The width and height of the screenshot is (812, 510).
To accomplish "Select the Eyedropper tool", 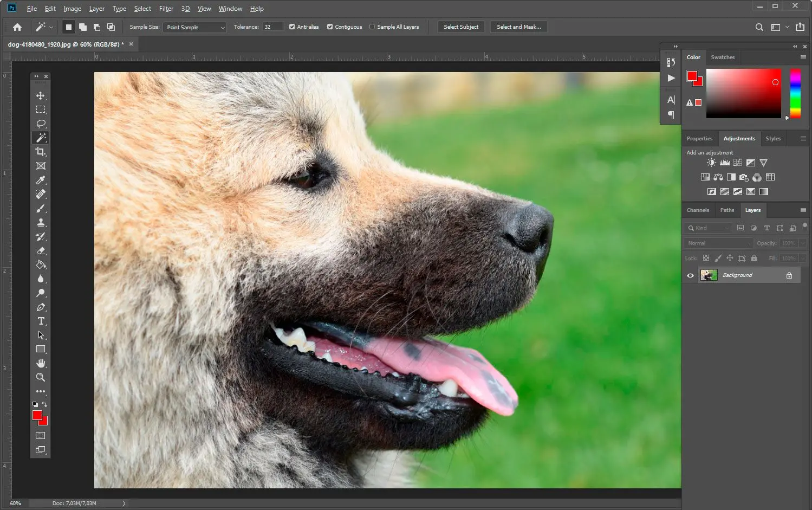I will click(41, 180).
